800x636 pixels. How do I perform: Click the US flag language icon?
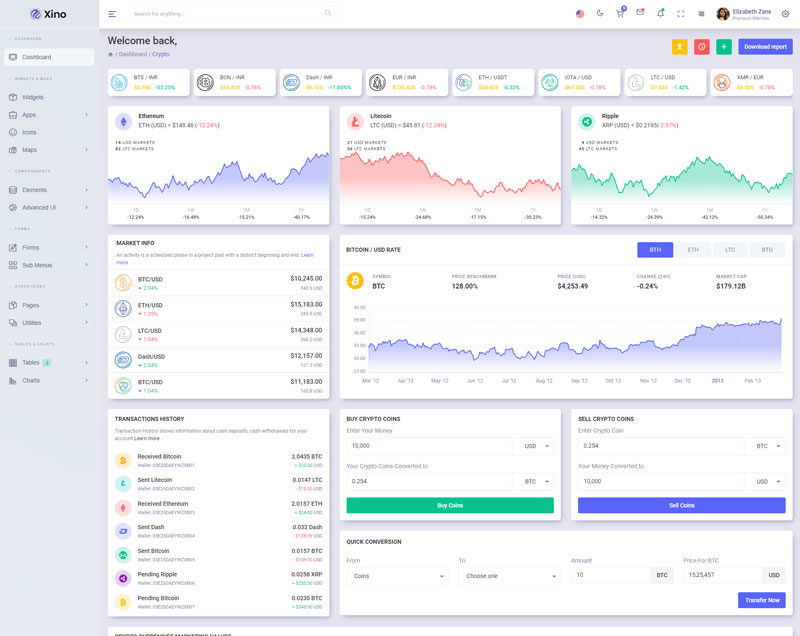580,14
